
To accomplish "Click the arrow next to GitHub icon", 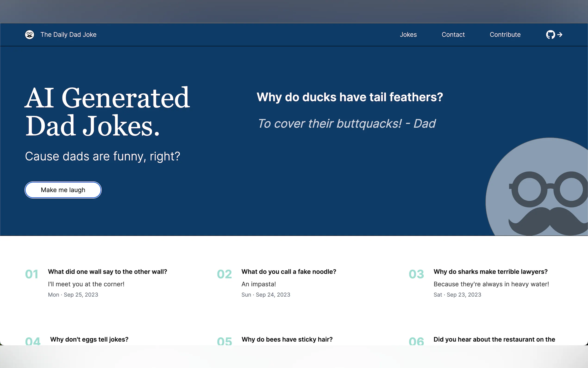I will tap(560, 35).
